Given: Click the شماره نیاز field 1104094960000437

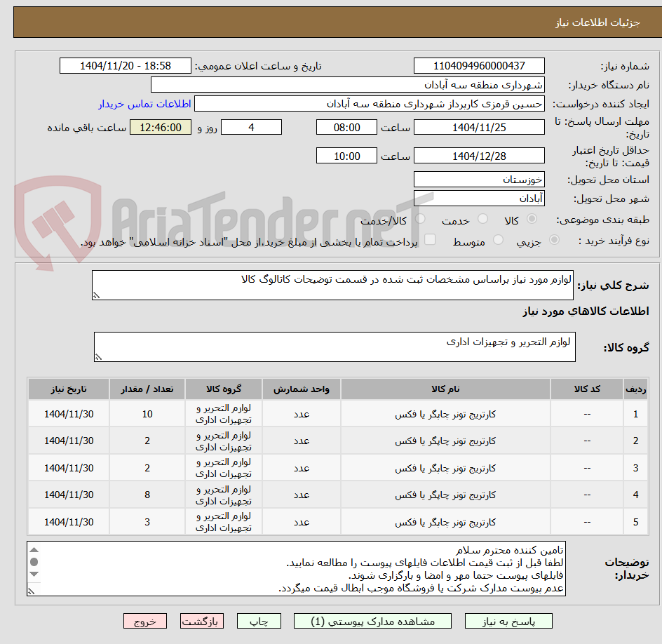Looking at the screenshot, I should tap(479, 66).
